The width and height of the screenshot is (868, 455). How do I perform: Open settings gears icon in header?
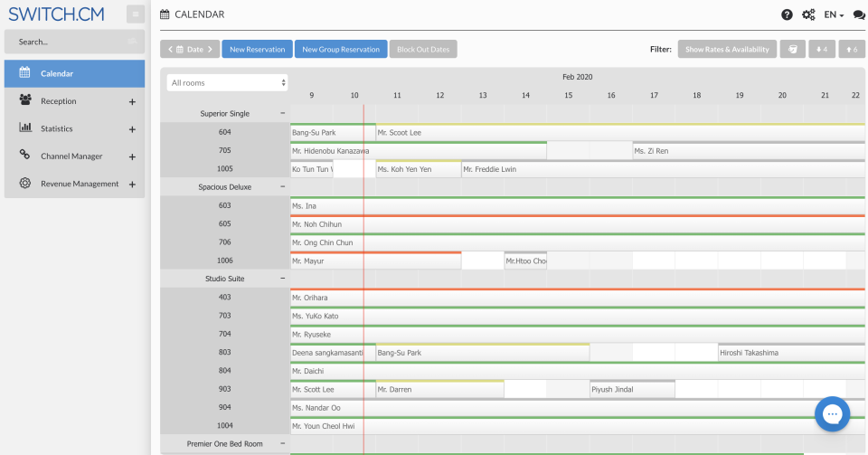click(808, 15)
